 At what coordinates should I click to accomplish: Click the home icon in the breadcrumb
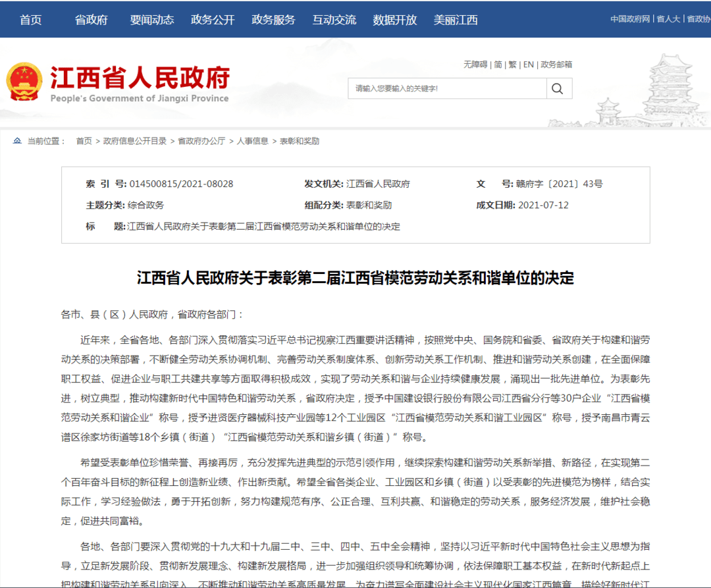(18, 141)
